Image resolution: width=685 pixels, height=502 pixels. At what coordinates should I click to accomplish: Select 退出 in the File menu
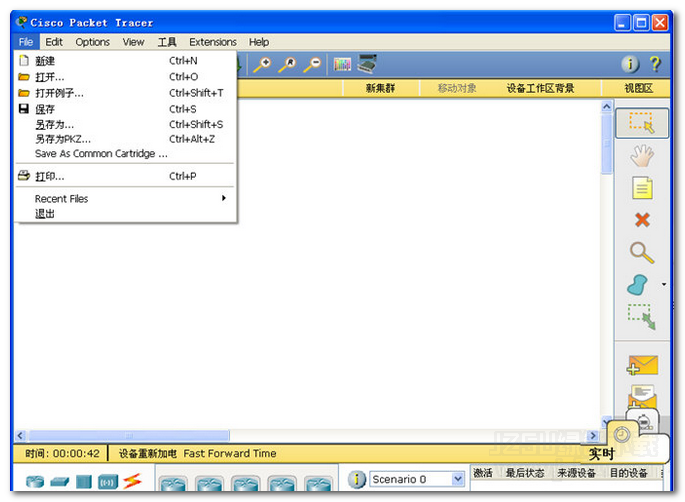(x=126, y=214)
